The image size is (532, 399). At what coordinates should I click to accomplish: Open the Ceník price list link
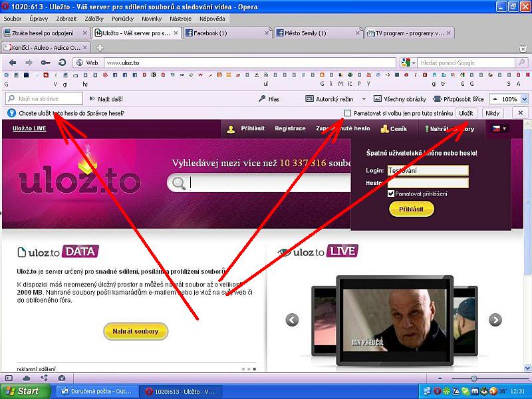pyautogui.click(x=394, y=128)
